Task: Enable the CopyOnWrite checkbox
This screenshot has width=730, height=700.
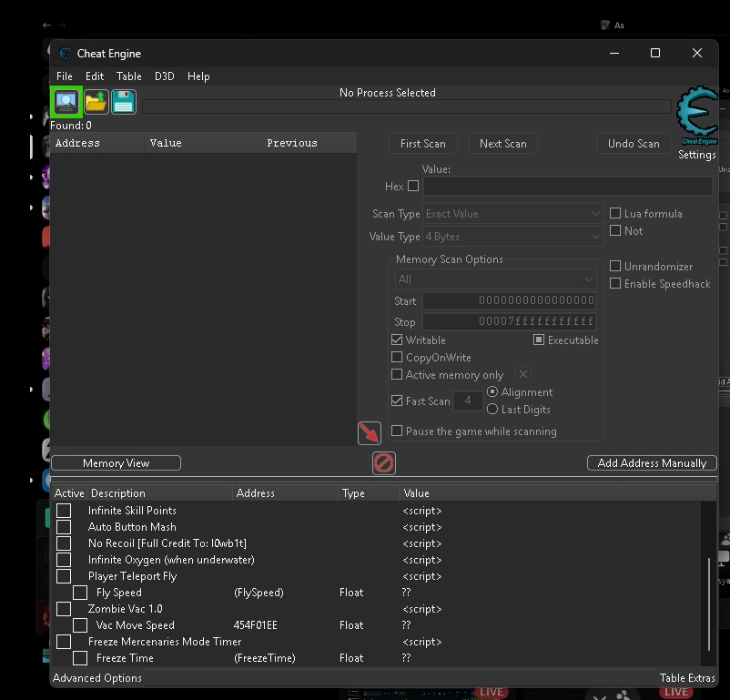Action: pos(397,357)
